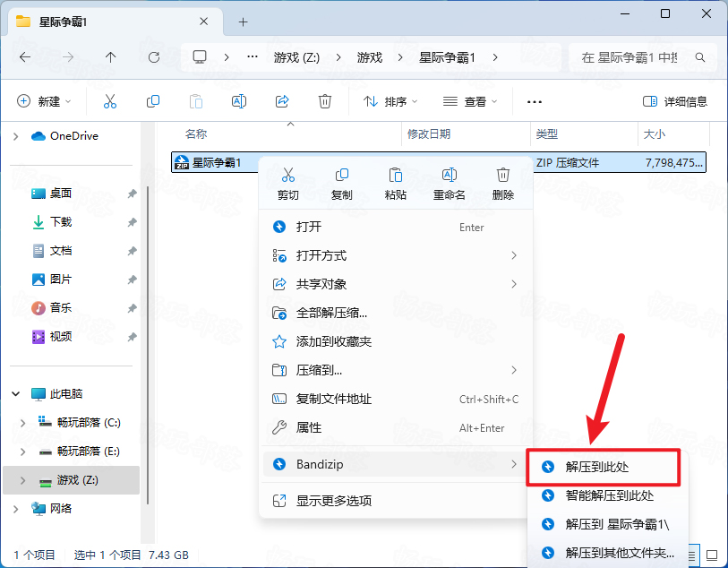This screenshot has height=568, width=728.
Task: Expand chevron after 游戏 (Z:) breadcrumb
Action: 338,57
